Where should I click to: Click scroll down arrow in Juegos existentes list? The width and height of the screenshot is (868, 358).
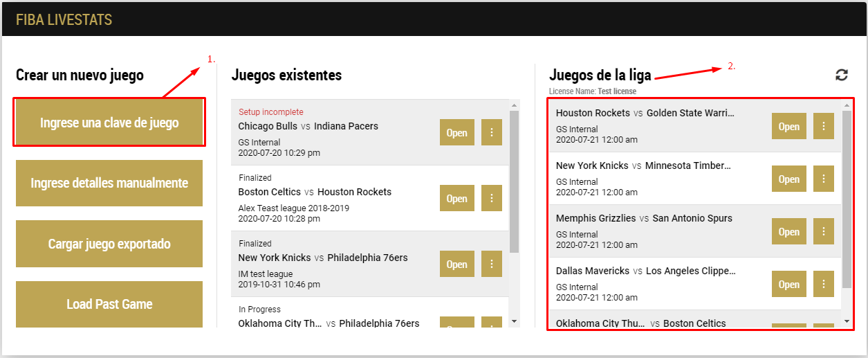(514, 321)
